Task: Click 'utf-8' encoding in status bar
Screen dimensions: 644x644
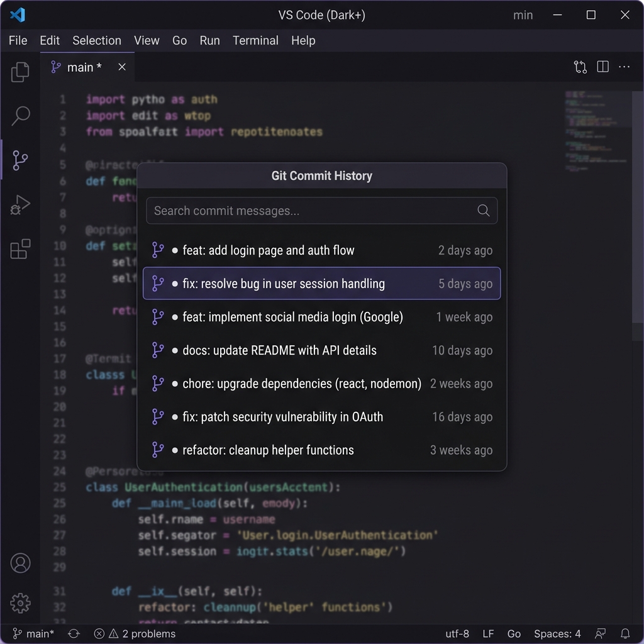Action: [x=457, y=634]
